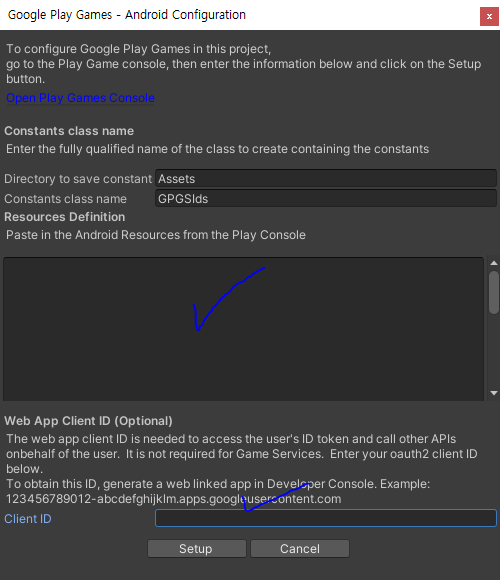Click the window title Google Play Games text
The height and width of the screenshot is (580, 500).
[127, 15]
